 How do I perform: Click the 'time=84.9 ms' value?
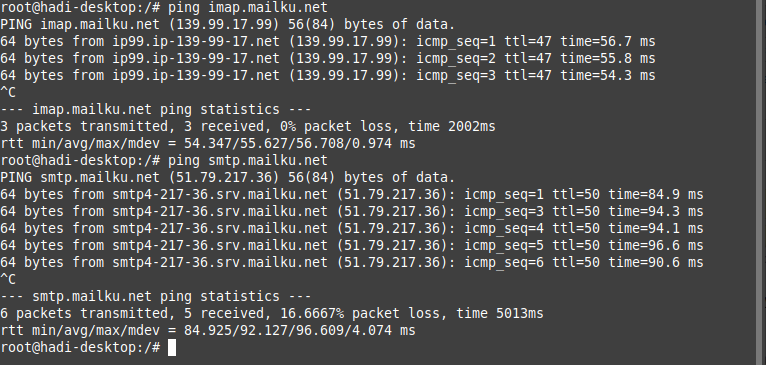click(656, 194)
